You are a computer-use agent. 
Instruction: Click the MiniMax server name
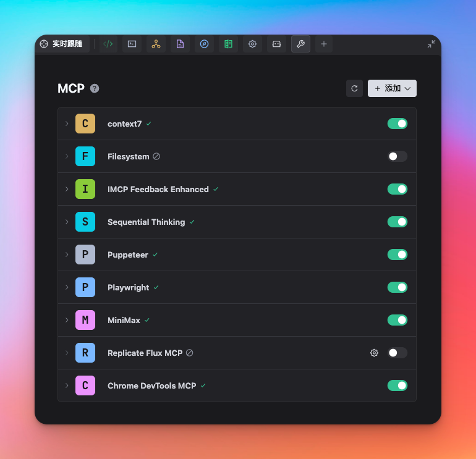point(124,320)
